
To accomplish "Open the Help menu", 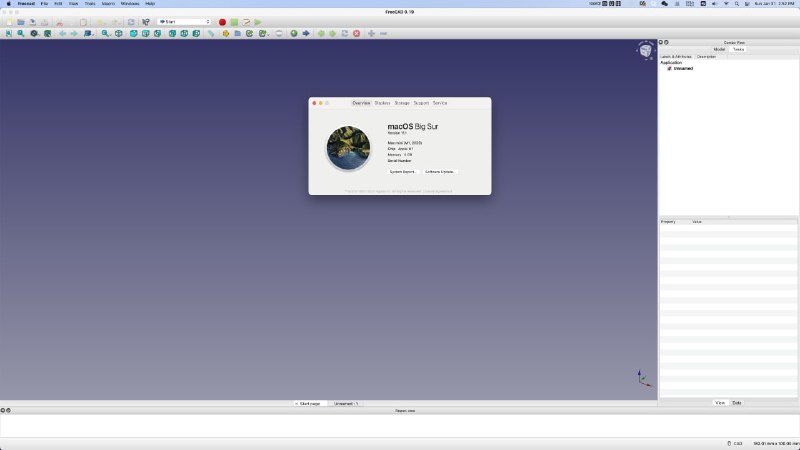I will 150,4.
